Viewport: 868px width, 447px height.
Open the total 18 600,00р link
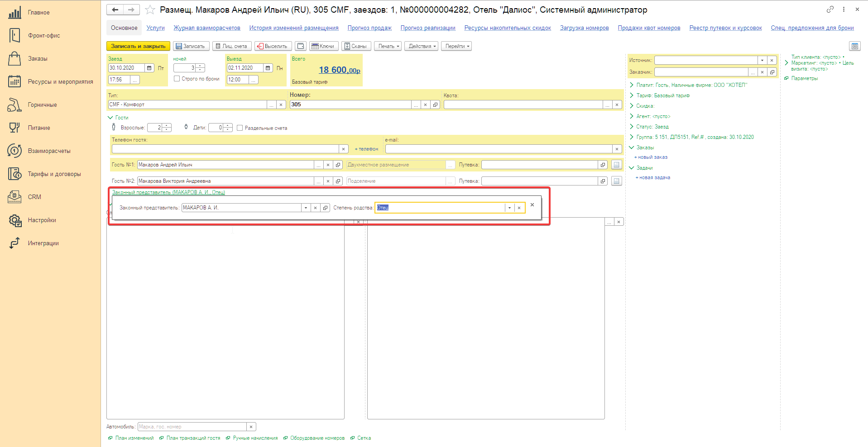(340, 70)
